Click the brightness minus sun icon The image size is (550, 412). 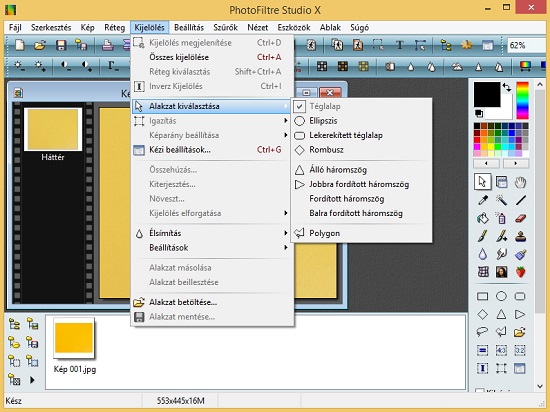point(19,66)
